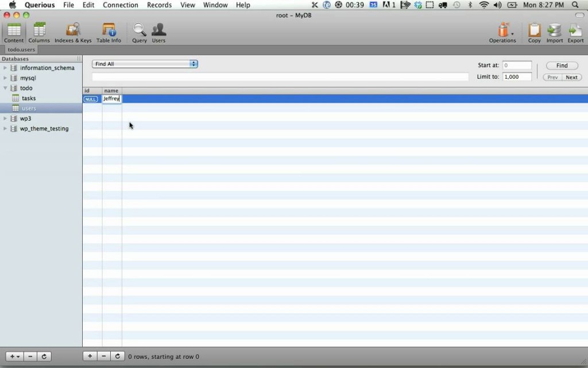588x368 pixels.
Task: Expand the information_schema database
Action: [x=6, y=68]
